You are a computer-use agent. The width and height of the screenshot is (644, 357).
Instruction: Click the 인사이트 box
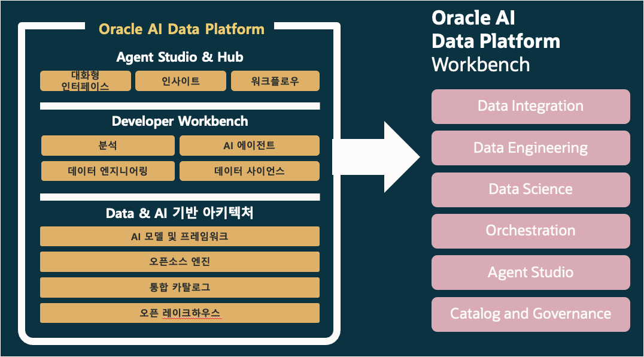(181, 81)
